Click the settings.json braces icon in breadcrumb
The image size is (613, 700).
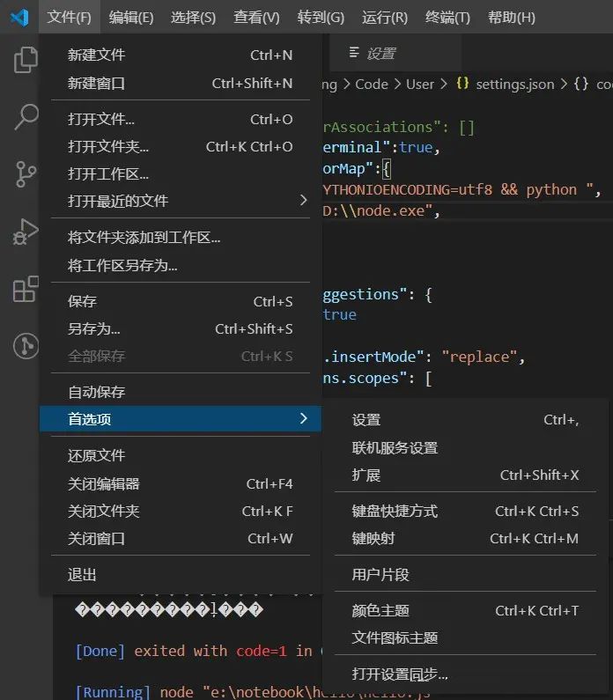pyautogui.click(x=462, y=84)
